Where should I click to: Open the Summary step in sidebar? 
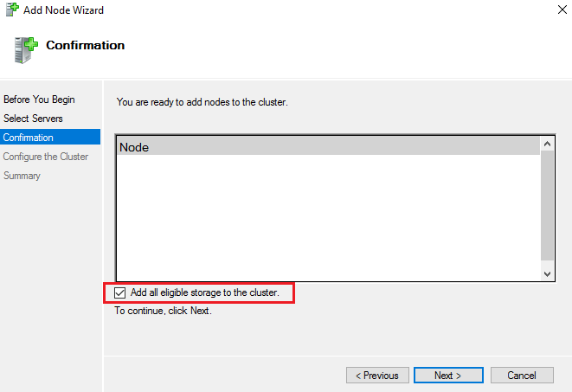[22, 176]
